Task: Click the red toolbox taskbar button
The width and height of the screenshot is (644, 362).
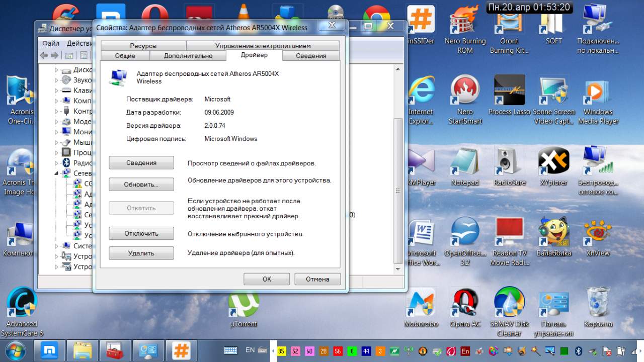Action: [115, 350]
